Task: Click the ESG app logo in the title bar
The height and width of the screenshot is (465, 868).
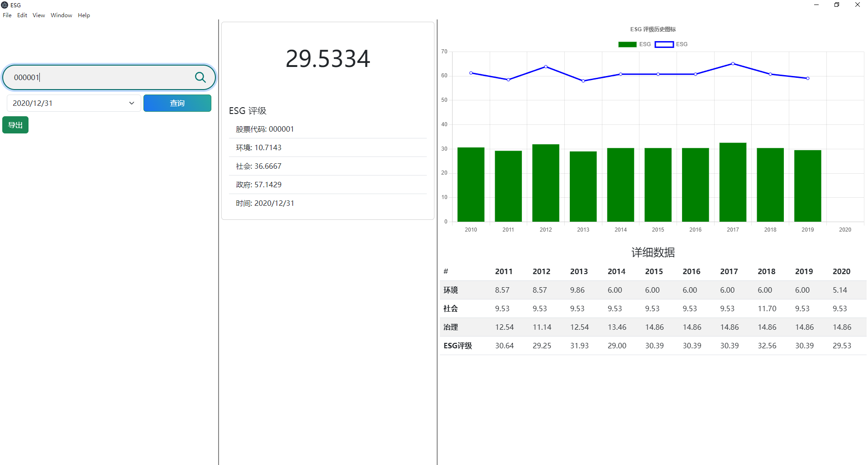Action: 5,5
